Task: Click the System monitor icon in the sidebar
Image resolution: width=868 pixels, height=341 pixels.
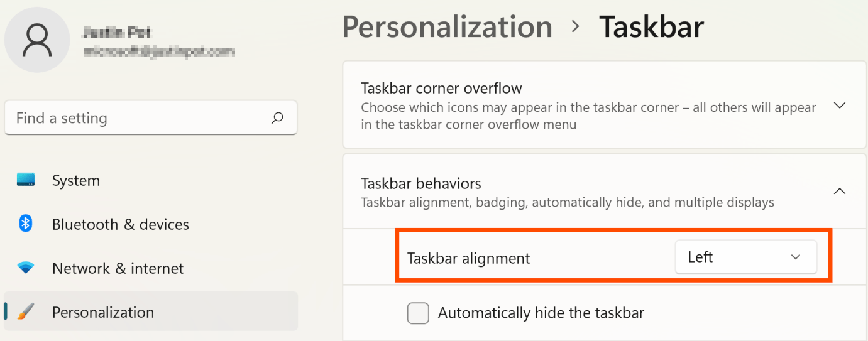Action: (26, 180)
